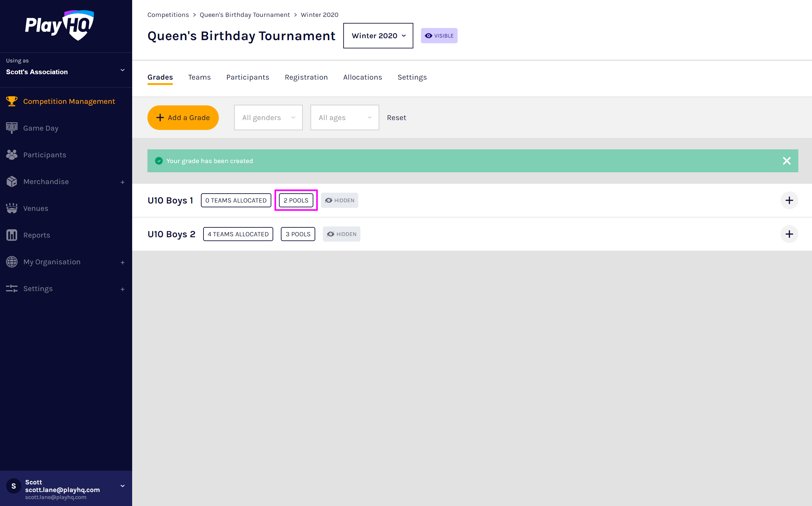Open the Merchandise box icon
812x506 pixels.
tap(12, 182)
